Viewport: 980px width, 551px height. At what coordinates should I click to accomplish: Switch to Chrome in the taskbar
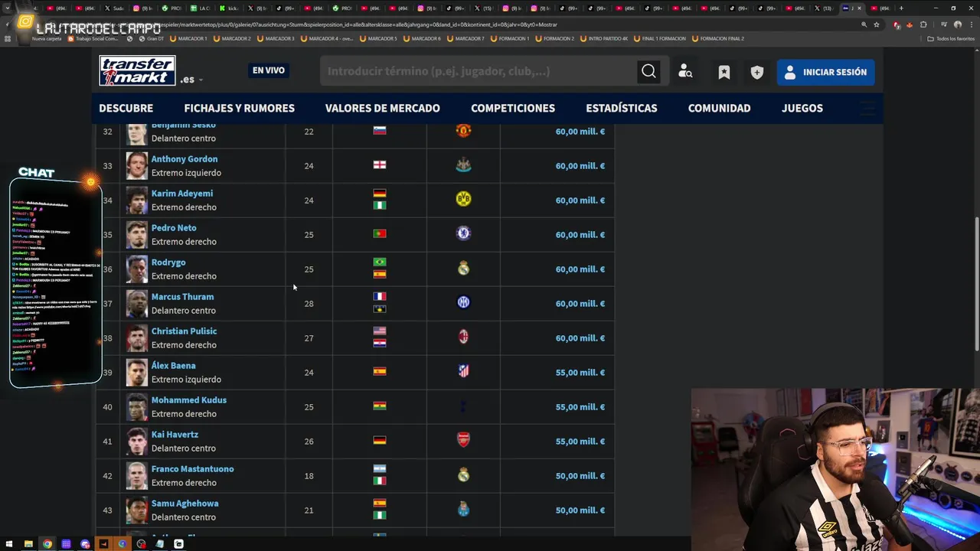47,544
